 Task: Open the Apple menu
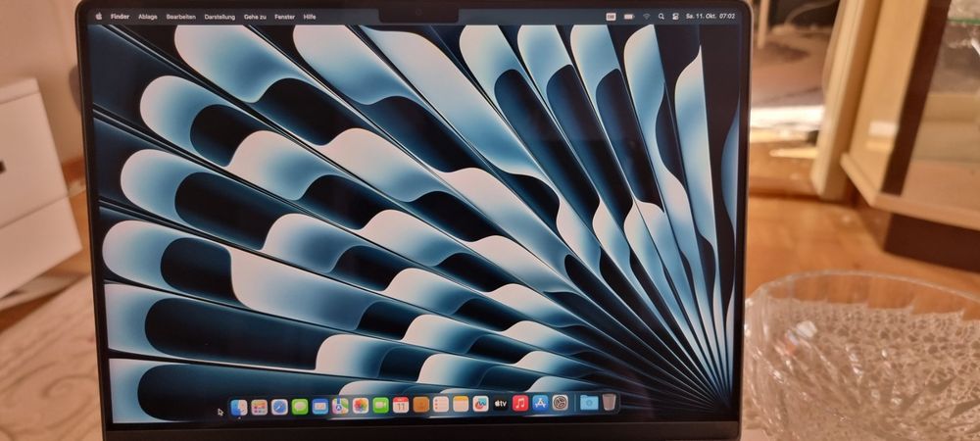[x=98, y=17]
